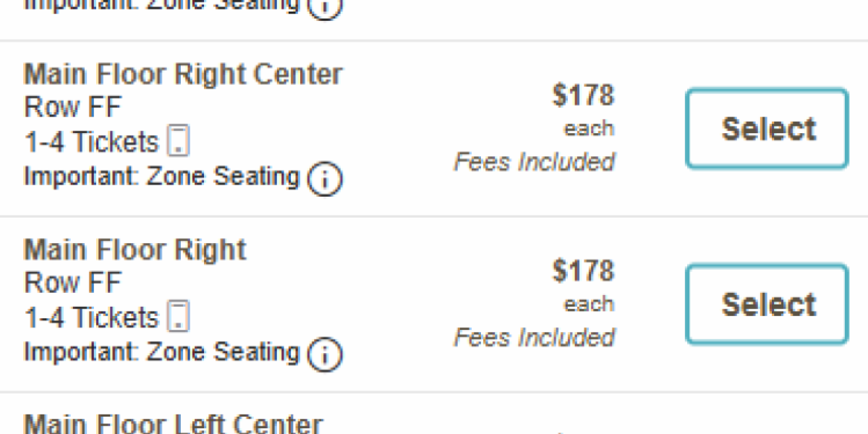Open Zone Seating info icon for Main Floor Right
868x434 pixels.
coord(325,354)
